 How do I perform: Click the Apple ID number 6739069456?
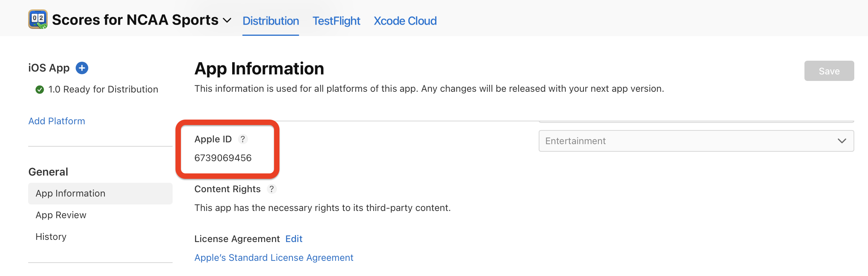point(223,158)
